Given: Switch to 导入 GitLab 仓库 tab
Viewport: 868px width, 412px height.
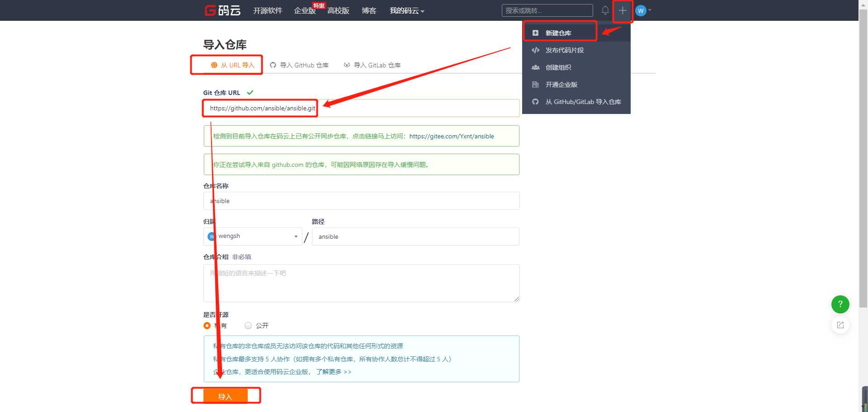Looking at the screenshot, I should coord(372,65).
